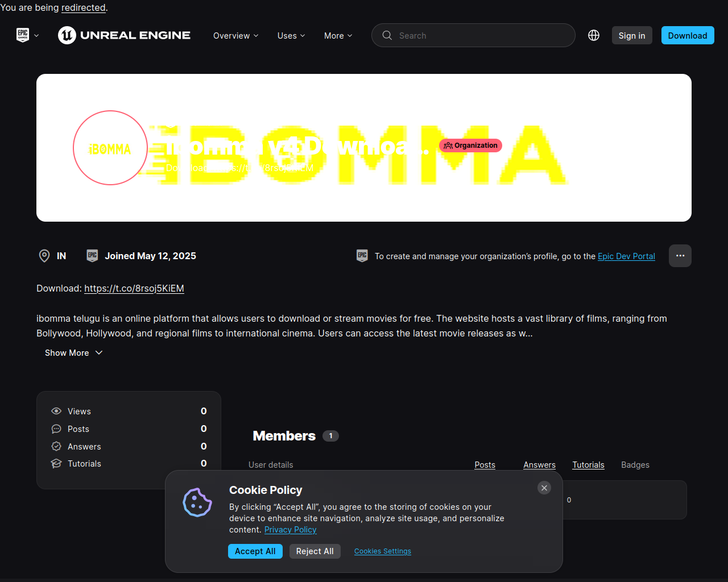Click the Joined May 12, 2025 text
728x582 pixels.
[x=150, y=256]
